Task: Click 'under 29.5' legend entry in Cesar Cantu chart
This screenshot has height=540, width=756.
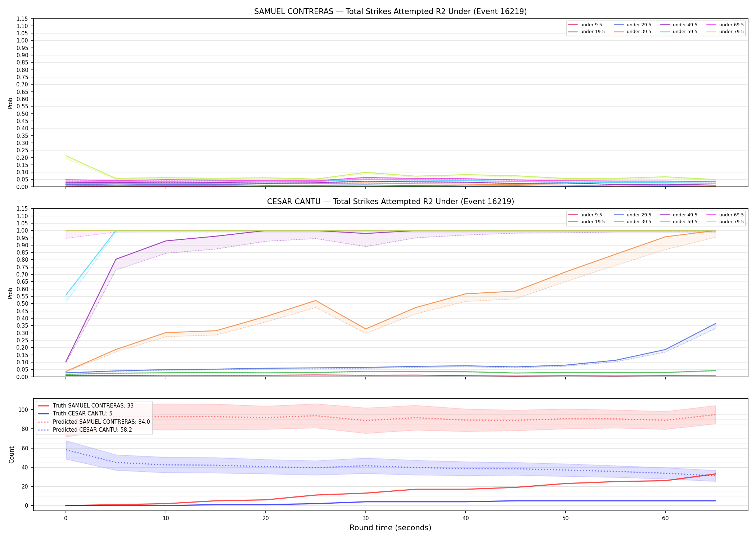Action: coord(633,215)
